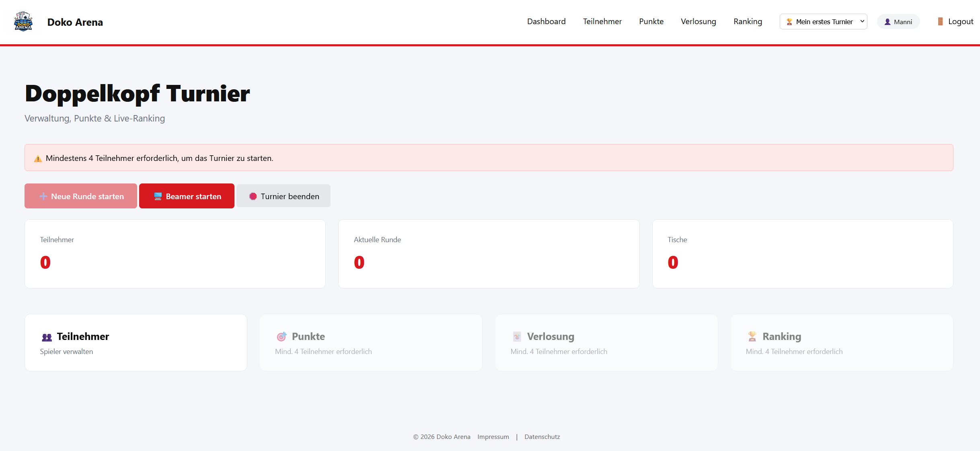
Task: Click the Verlosung card icon
Action: [x=517, y=336]
